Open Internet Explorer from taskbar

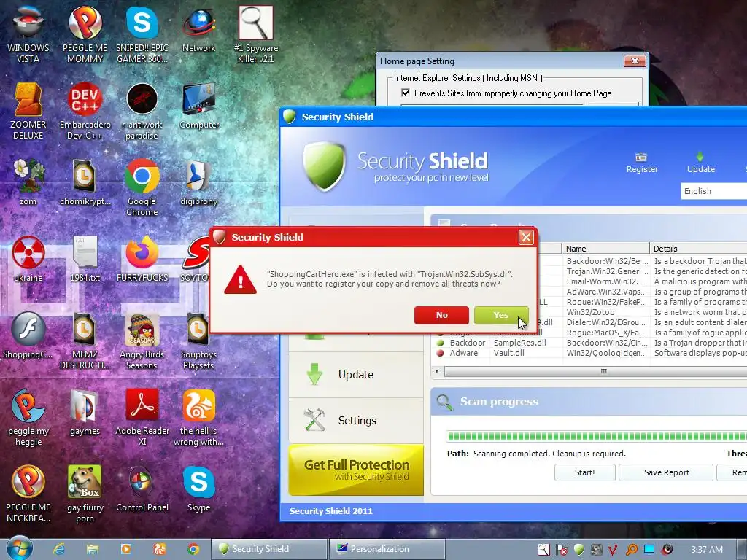click(59, 549)
